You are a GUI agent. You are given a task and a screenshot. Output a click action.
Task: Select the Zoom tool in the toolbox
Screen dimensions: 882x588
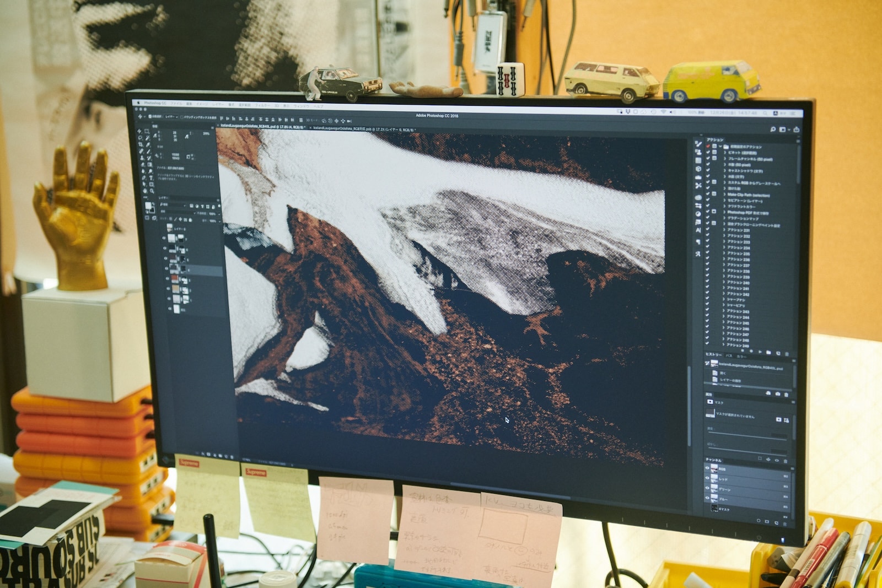152,191
